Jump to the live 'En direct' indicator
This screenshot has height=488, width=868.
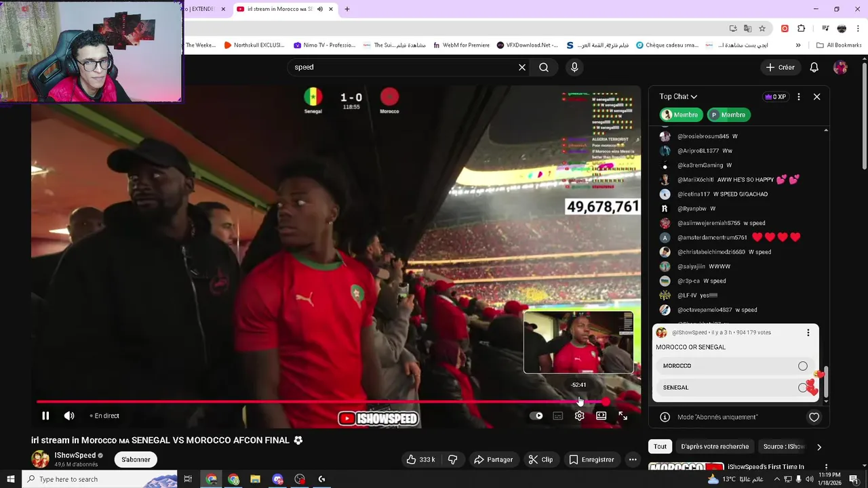point(104,415)
